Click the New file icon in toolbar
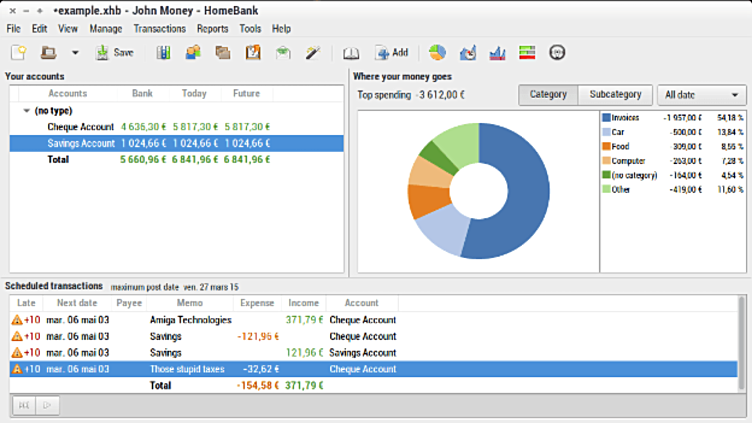This screenshot has width=752, height=423. [18, 52]
